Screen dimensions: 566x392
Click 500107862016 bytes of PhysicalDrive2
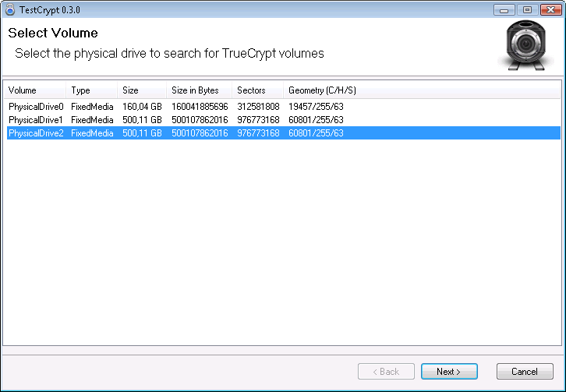click(200, 132)
